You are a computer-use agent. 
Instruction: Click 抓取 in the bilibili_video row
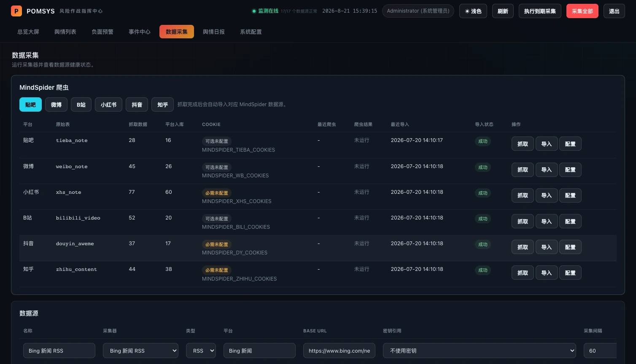(x=523, y=221)
